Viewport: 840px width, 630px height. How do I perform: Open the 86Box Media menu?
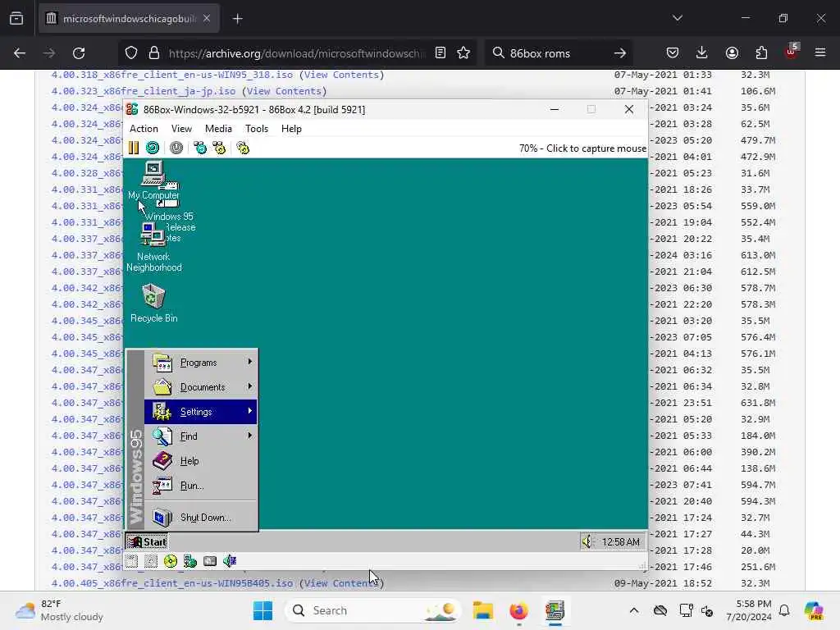click(218, 129)
